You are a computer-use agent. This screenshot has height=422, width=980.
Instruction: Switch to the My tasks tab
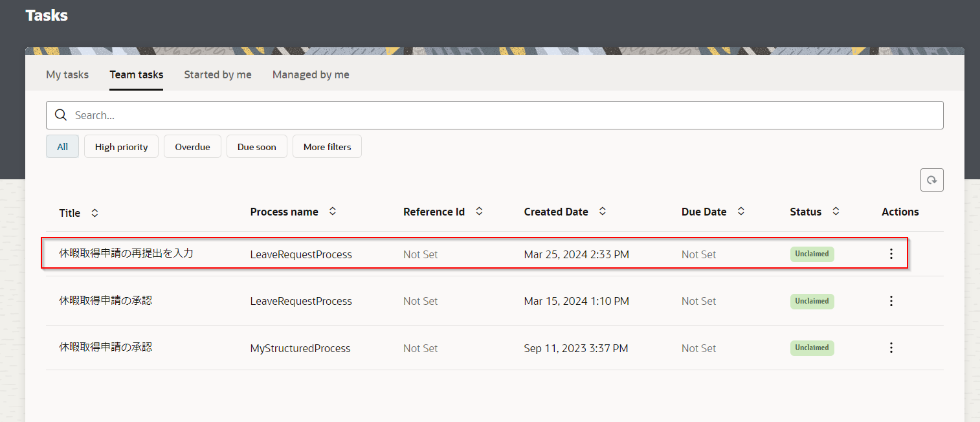[67, 75]
